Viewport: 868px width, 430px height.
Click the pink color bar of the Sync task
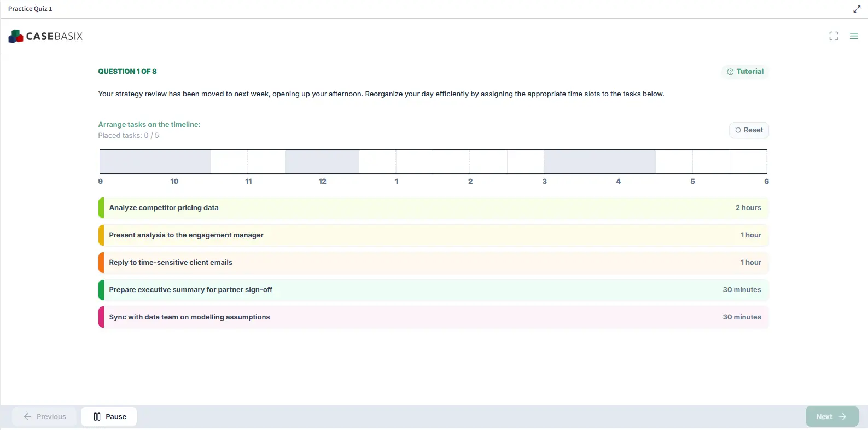[x=101, y=317]
